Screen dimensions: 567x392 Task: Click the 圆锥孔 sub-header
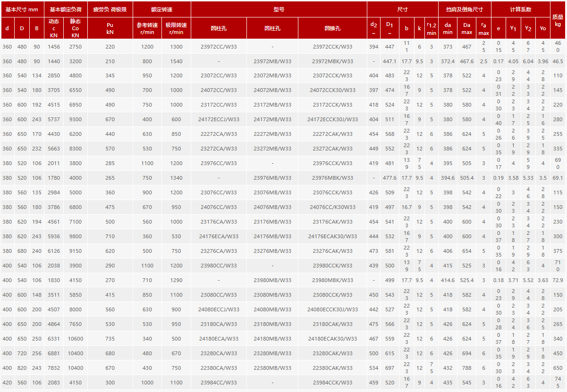[332, 28]
